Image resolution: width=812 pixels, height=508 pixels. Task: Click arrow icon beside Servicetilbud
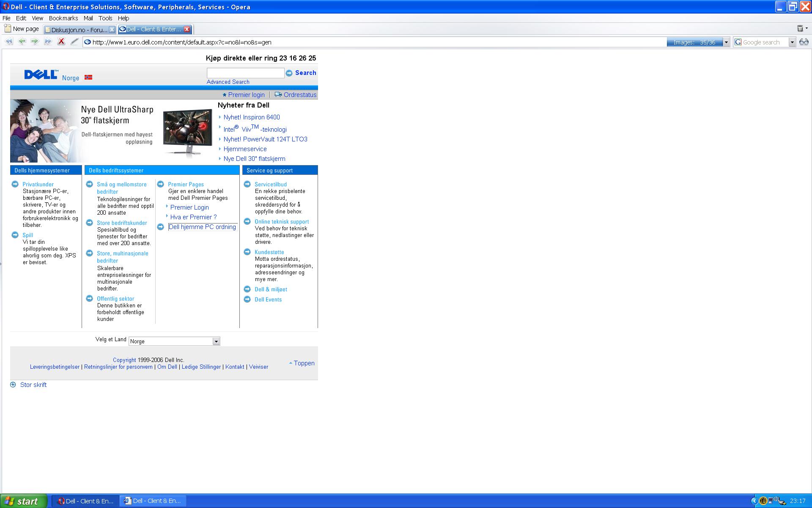247,184
